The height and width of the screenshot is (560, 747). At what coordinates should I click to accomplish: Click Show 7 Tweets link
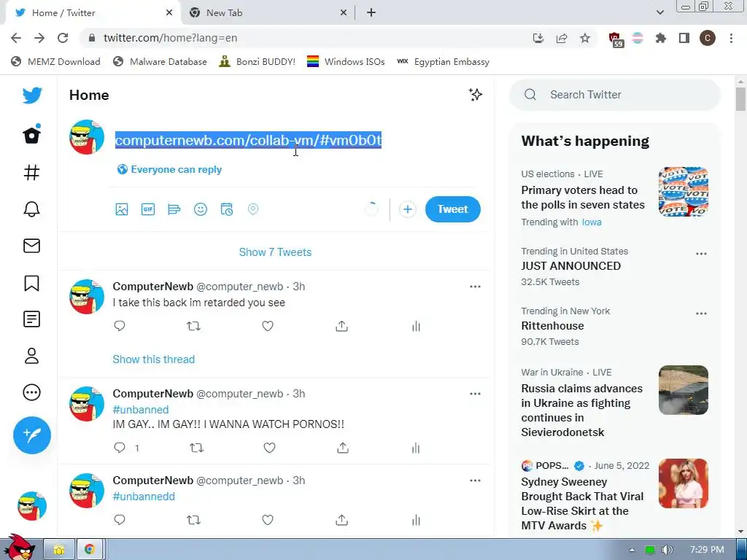pyautogui.click(x=275, y=252)
